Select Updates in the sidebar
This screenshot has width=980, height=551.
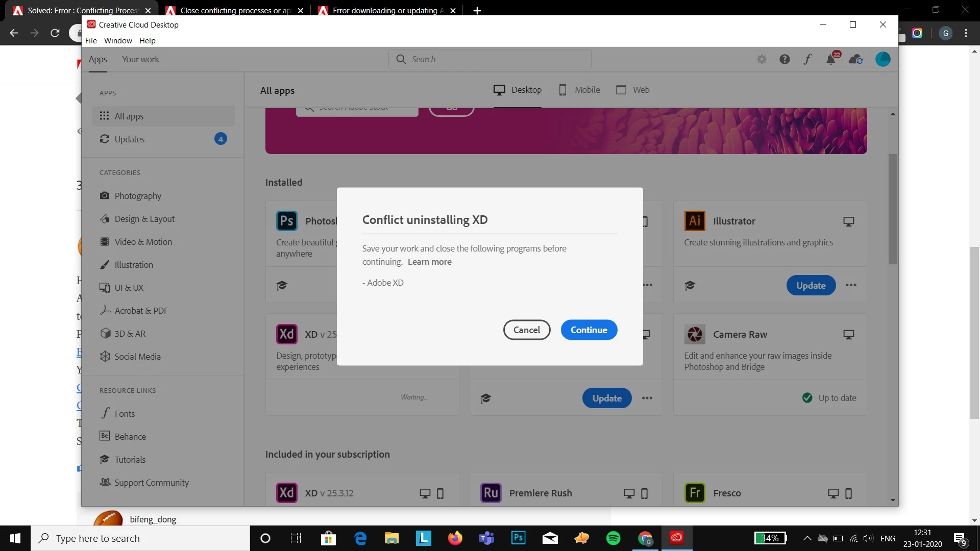(129, 139)
